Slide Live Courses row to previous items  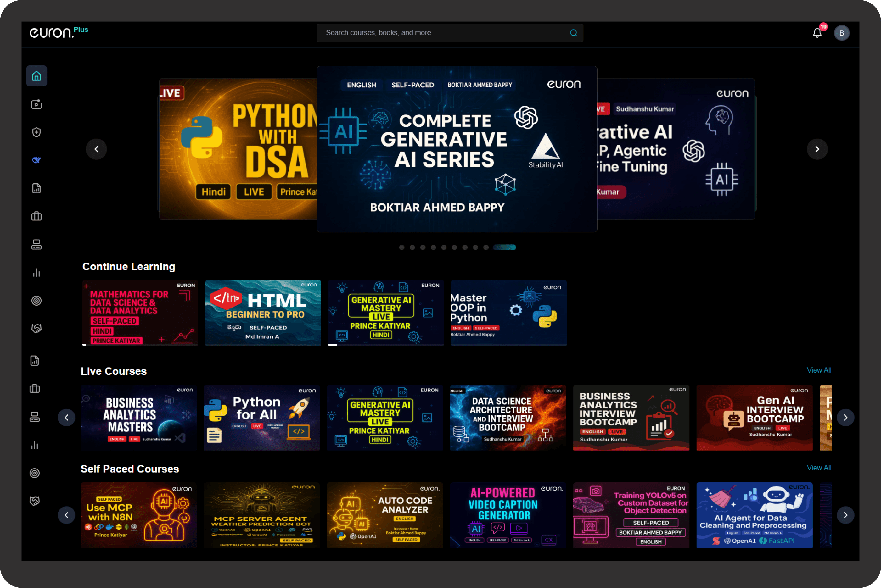[66, 417]
